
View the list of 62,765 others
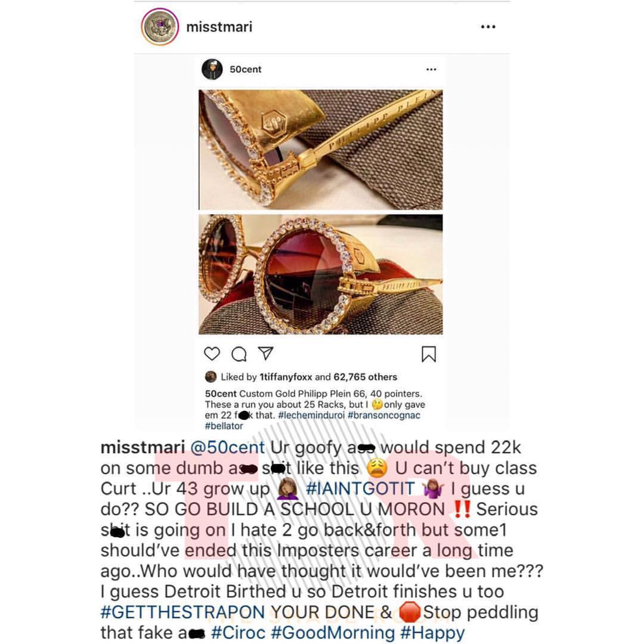(x=365, y=377)
